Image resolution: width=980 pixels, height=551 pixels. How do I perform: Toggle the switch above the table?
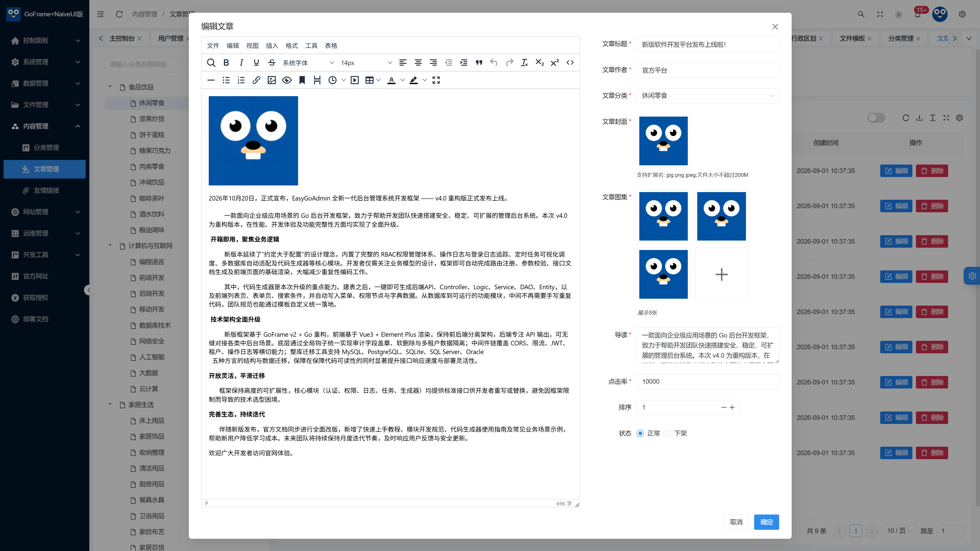click(x=876, y=118)
